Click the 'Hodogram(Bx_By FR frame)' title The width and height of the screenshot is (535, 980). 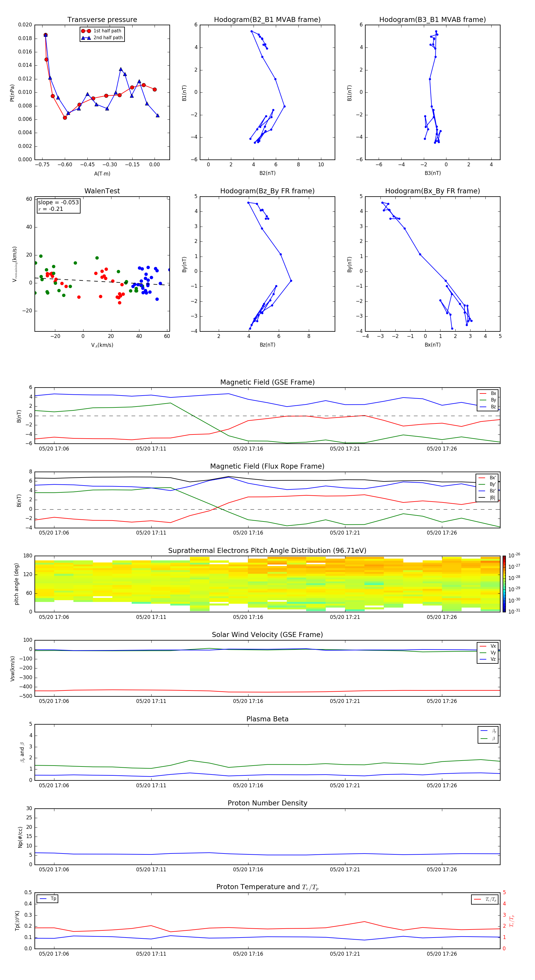point(432,191)
